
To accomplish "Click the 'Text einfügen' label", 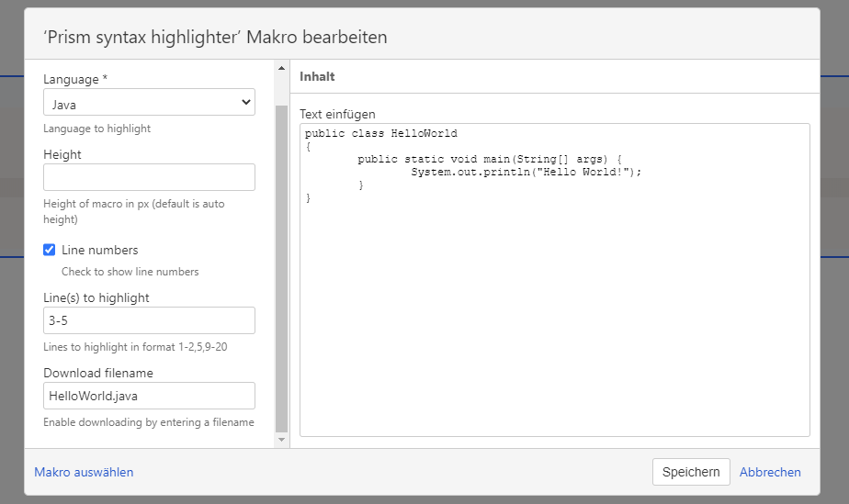I will pos(337,114).
